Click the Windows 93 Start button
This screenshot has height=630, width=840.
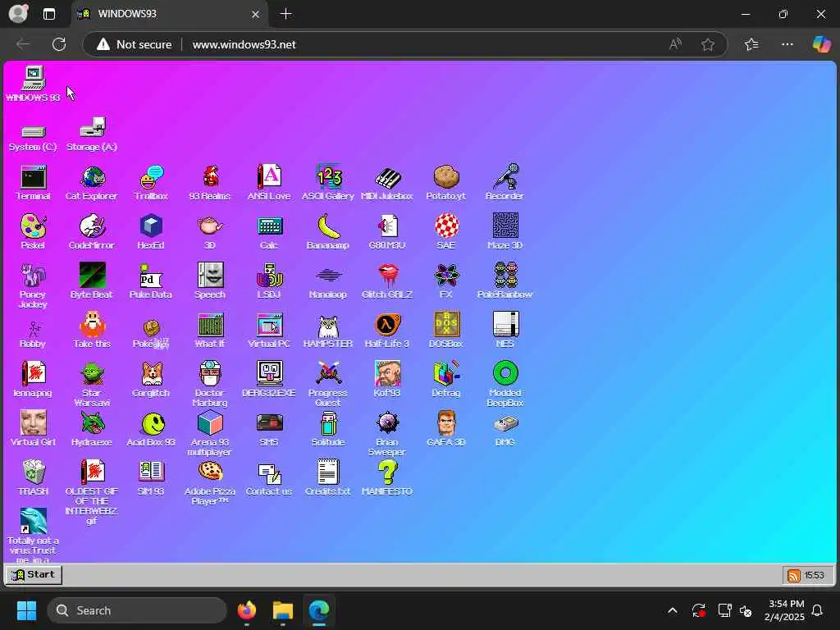point(34,575)
